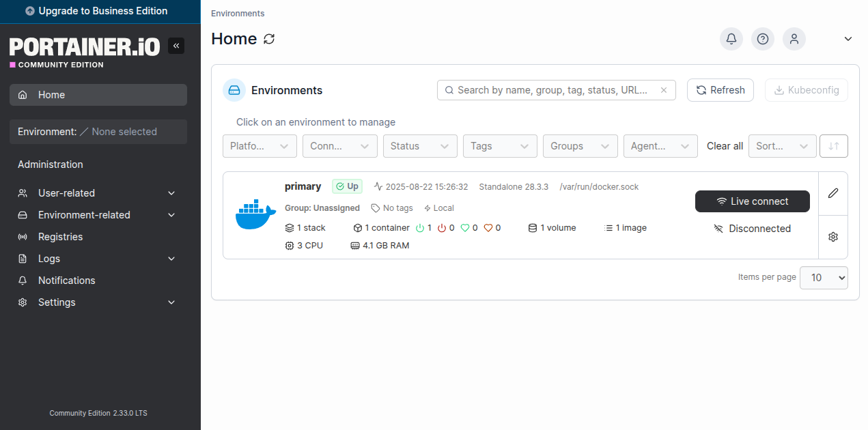
Task: Click the 4.1 GB RAM value
Action: click(x=386, y=246)
